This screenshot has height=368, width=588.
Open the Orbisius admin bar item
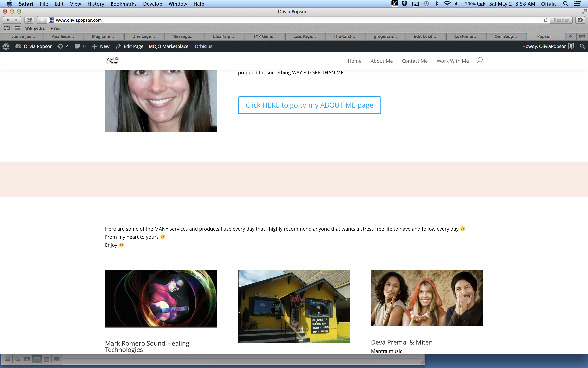pos(203,46)
